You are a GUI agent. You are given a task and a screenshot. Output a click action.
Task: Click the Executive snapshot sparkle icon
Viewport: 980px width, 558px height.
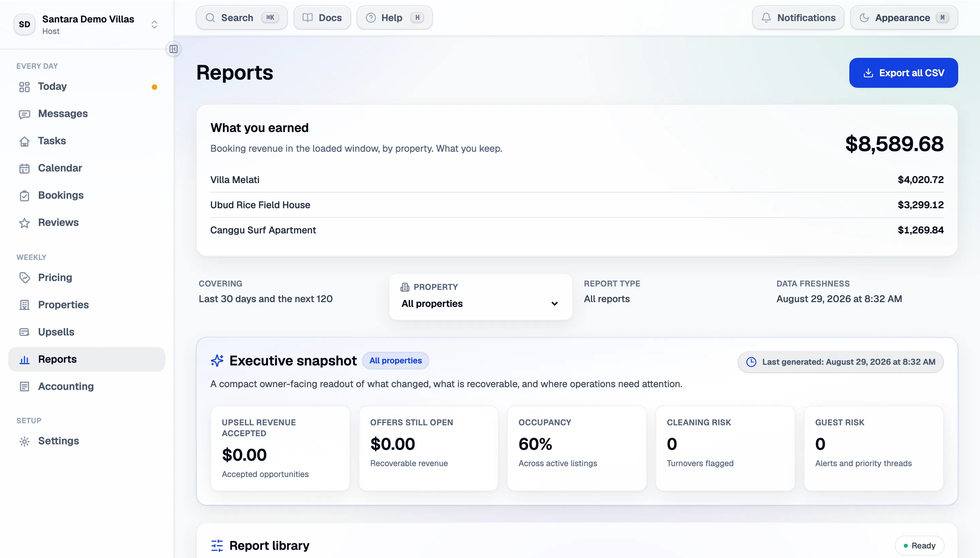click(217, 361)
